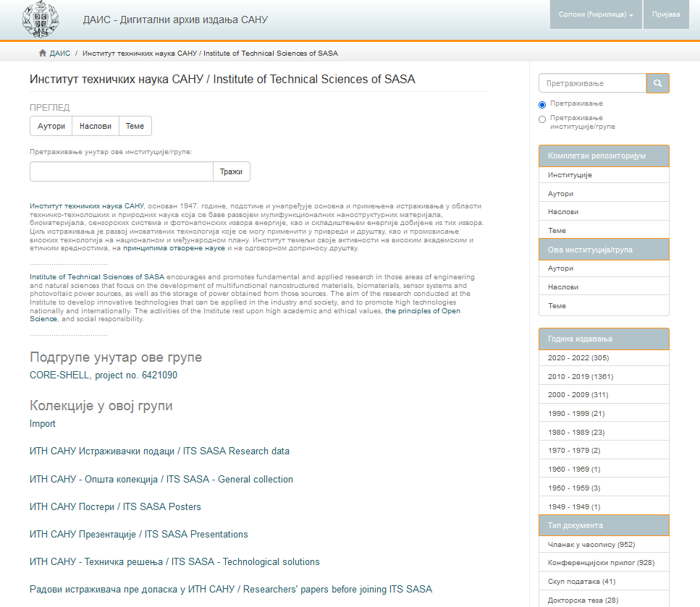Click Аутори under Комплетан репозиторијум

pyautogui.click(x=604, y=194)
